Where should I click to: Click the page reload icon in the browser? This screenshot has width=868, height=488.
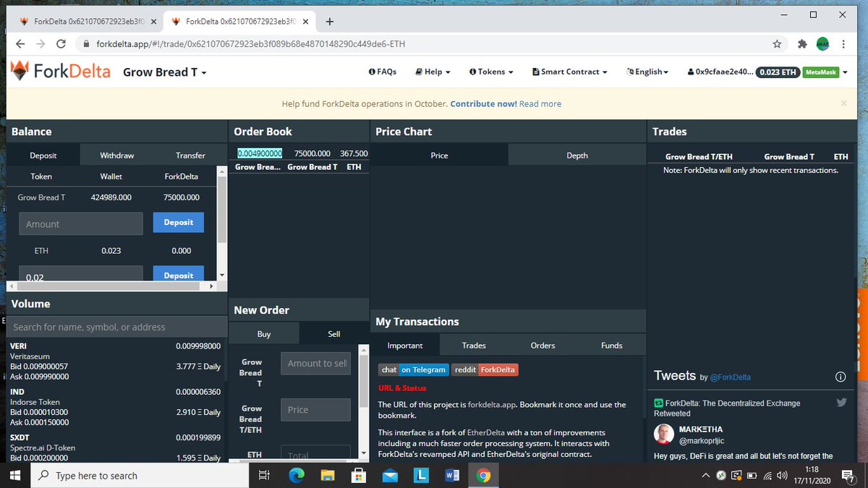(61, 44)
